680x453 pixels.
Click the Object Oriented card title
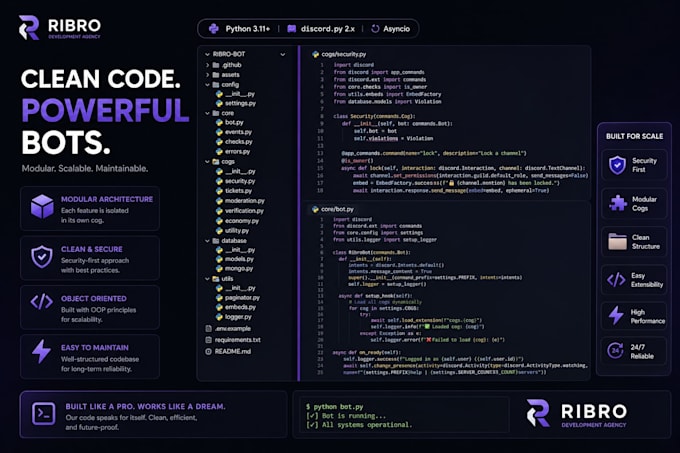pos(94,298)
